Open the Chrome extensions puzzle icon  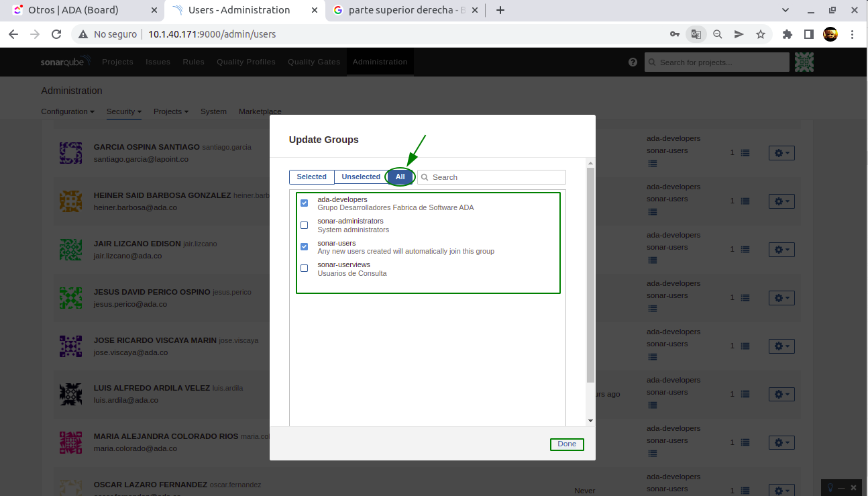(x=788, y=34)
